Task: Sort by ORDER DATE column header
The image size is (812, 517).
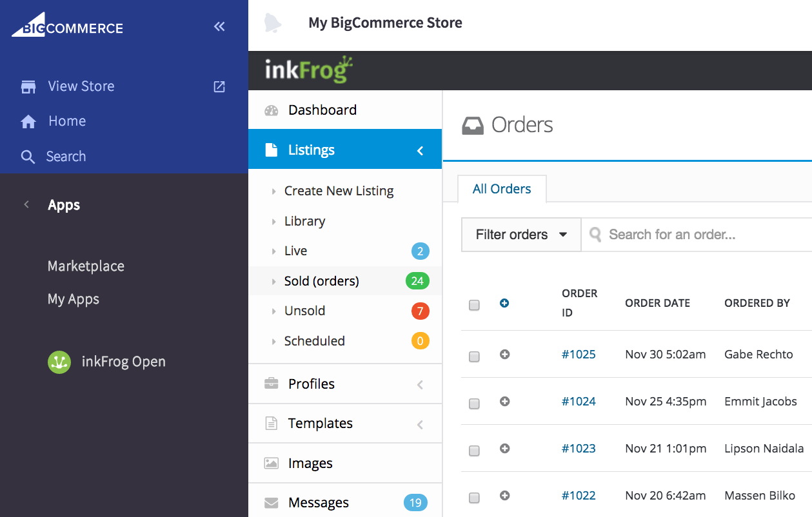Action: pos(658,303)
